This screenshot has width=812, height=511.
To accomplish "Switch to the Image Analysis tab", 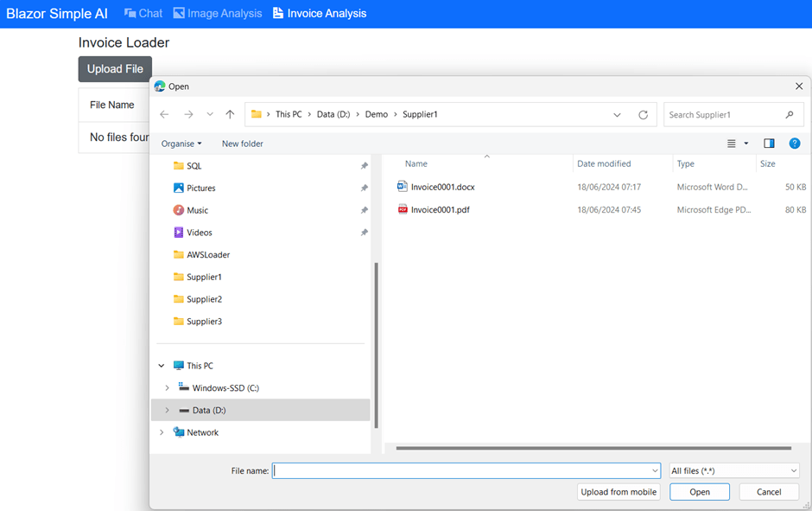I will click(x=217, y=13).
